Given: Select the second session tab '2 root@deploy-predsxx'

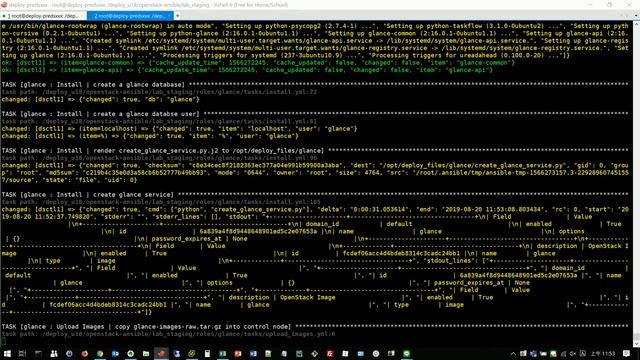Looking at the screenshot, I should [x=130, y=16].
